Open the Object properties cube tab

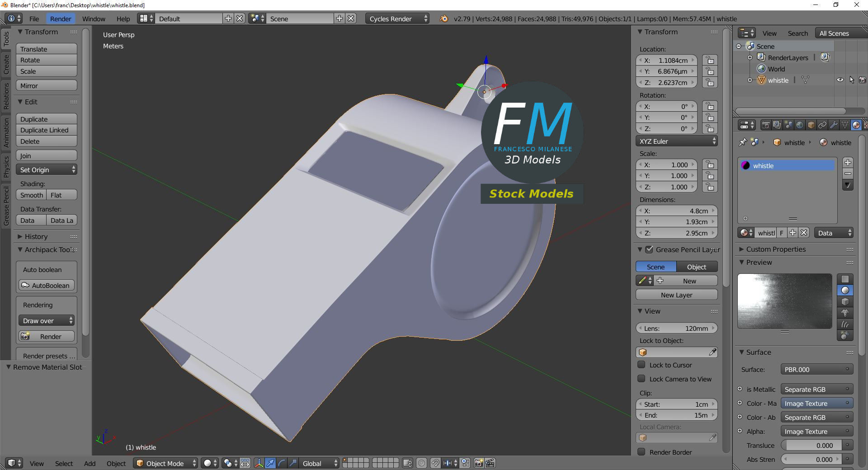(x=811, y=125)
